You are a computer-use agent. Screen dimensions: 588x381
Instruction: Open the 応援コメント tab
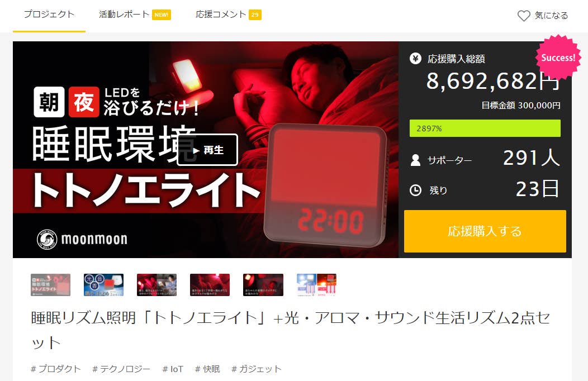221,15
